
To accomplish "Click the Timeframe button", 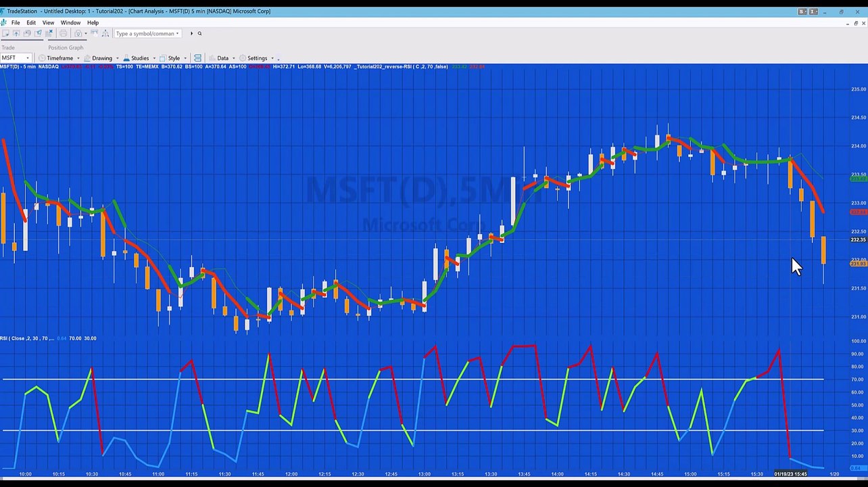I will [x=56, y=58].
